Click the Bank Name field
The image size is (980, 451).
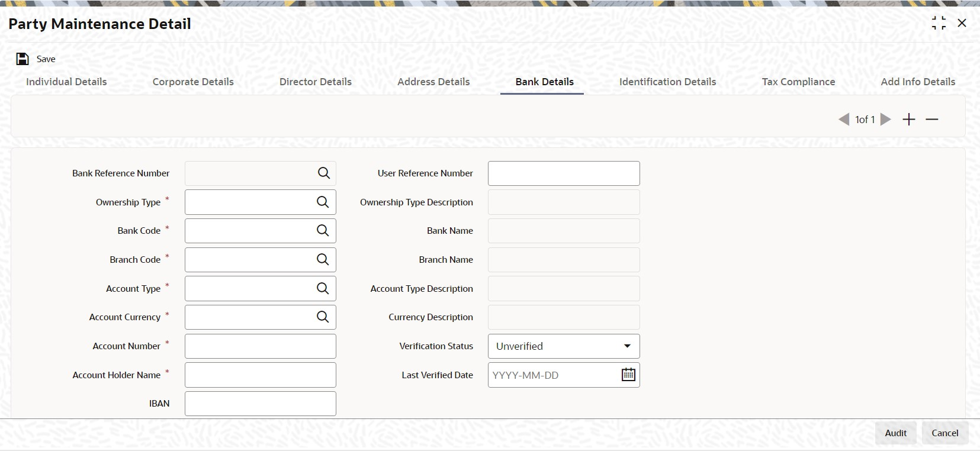(564, 231)
